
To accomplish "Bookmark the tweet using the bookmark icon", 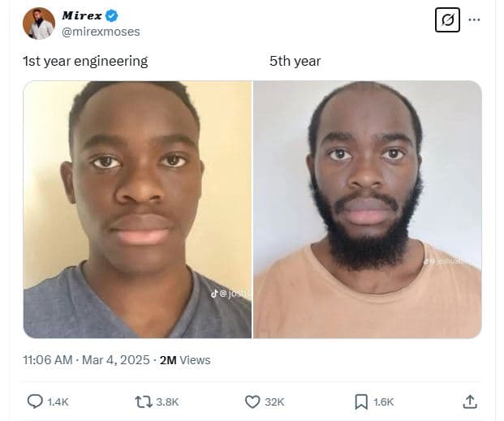I will point(361,402).
